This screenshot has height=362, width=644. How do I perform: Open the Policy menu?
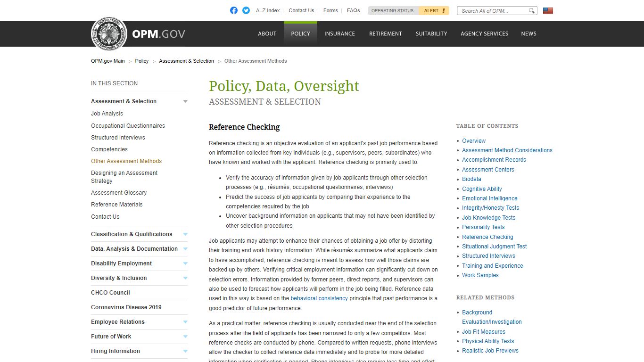point(300,33)
